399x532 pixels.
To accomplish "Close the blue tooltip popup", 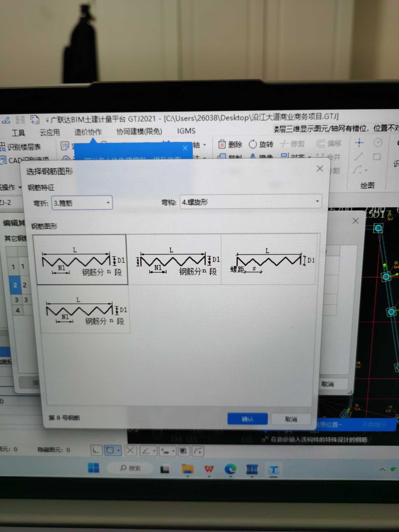I will coord(185,148).
